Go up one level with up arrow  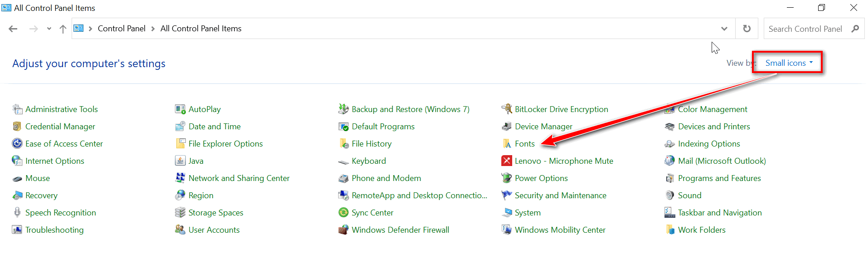coord(63,29)
